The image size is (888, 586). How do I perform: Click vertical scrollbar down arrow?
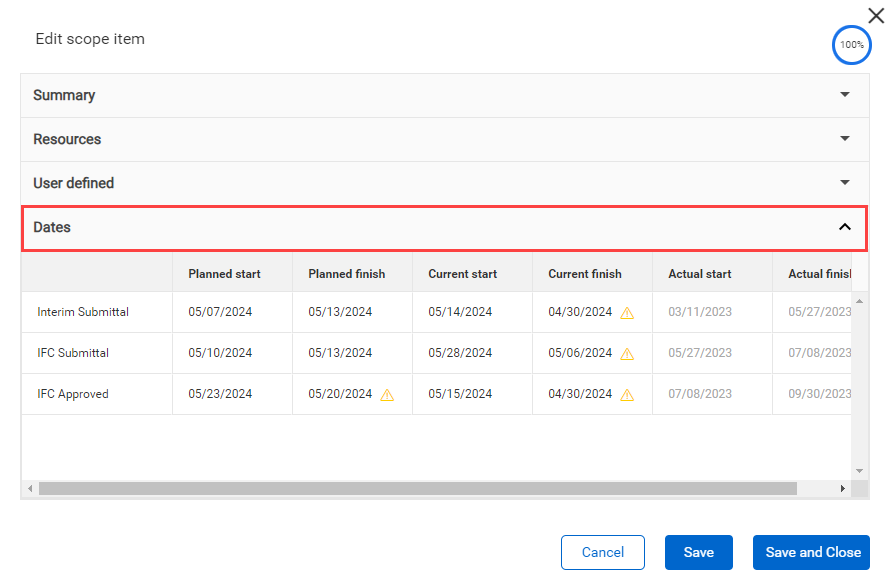(859, 471)
